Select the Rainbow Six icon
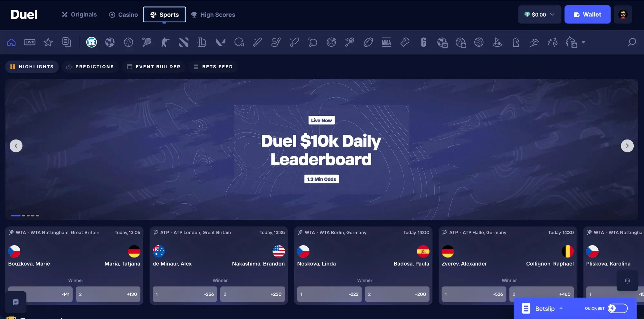The width and height of the screenshot is (644, 319). click(424, 42)
